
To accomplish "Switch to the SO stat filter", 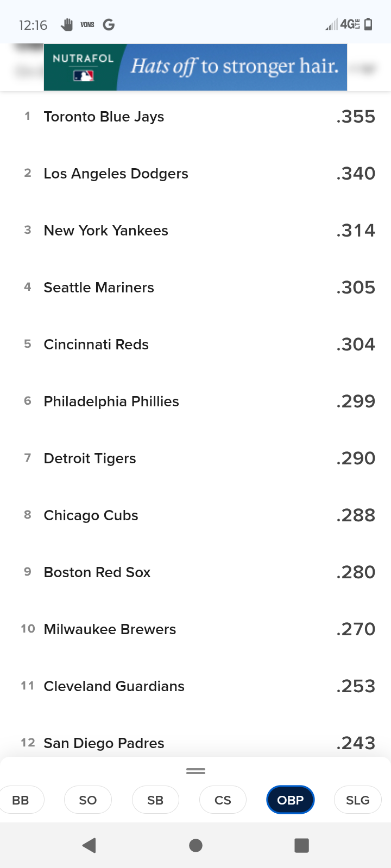I will click(88, 800).
